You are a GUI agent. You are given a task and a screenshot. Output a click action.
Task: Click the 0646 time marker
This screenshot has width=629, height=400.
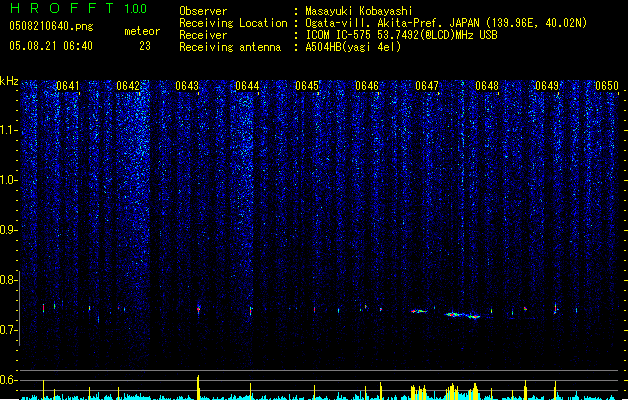pos(367,86)
